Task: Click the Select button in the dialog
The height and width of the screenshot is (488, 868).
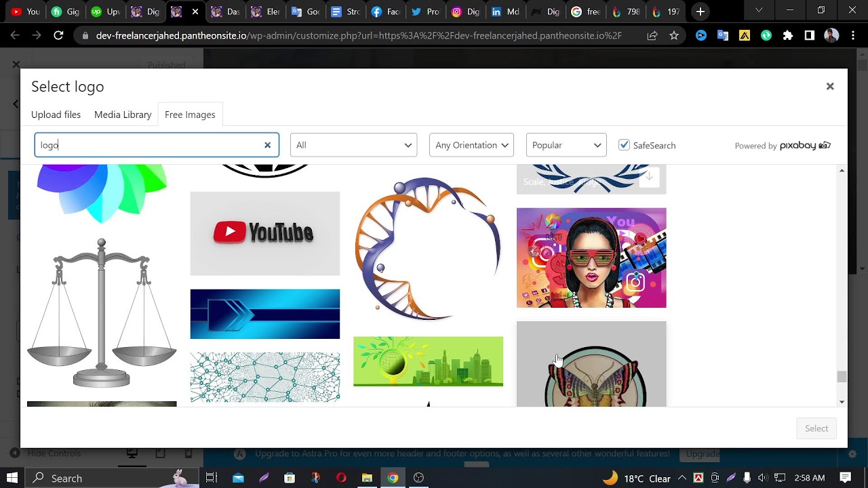Action: (816, 428)
